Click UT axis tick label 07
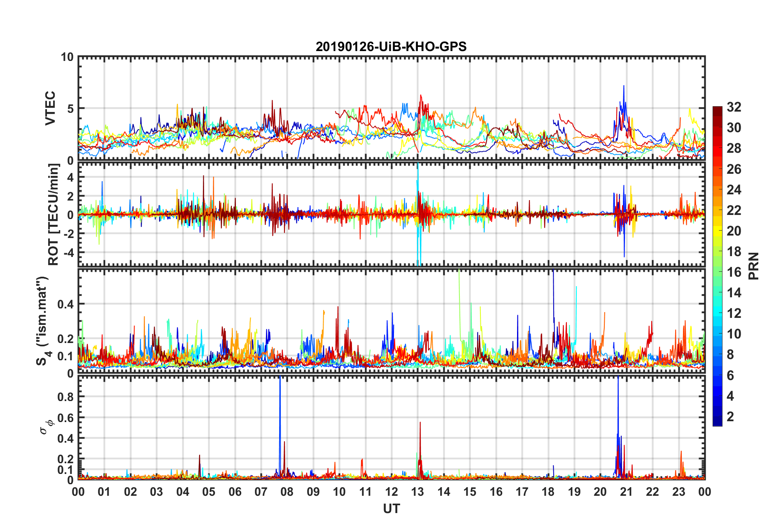 point(261,492)
